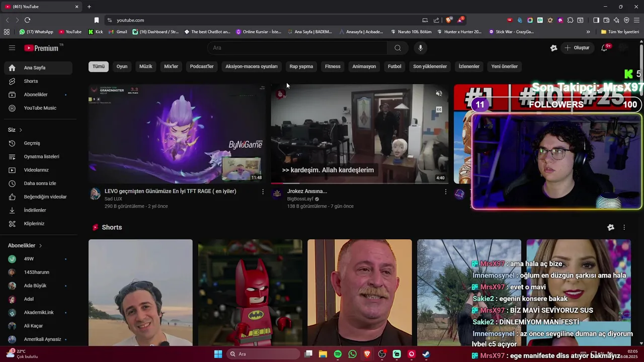The width and height of the screenshot is (644, 362).
Task: Select the Tümü filter chip
Action: point(99,66)
